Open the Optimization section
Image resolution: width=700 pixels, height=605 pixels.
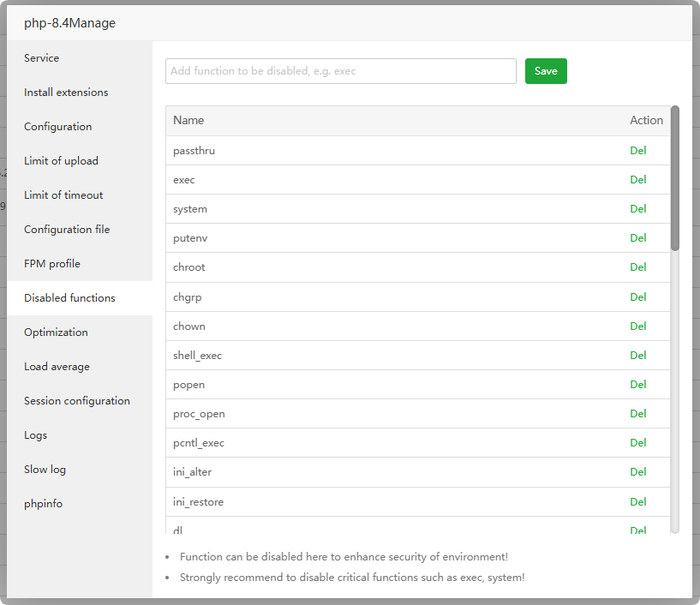click(56, 332)
